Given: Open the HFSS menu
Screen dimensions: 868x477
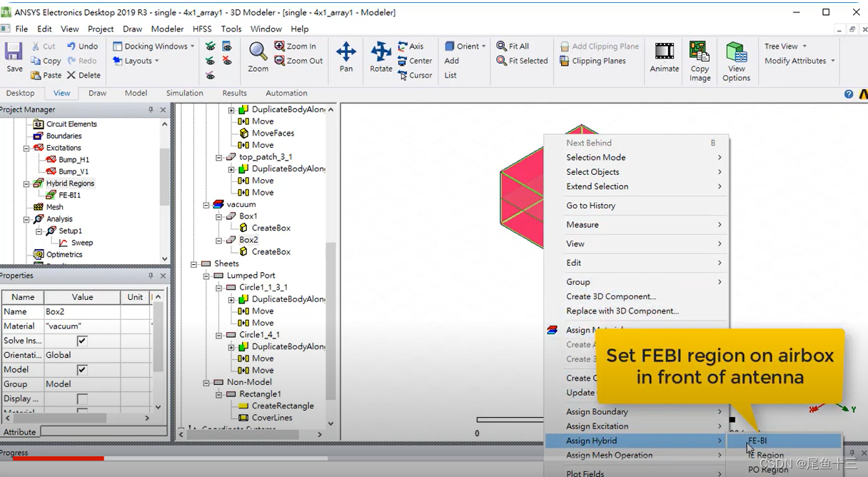Looking at the screenshot, I should click(202, 29).
